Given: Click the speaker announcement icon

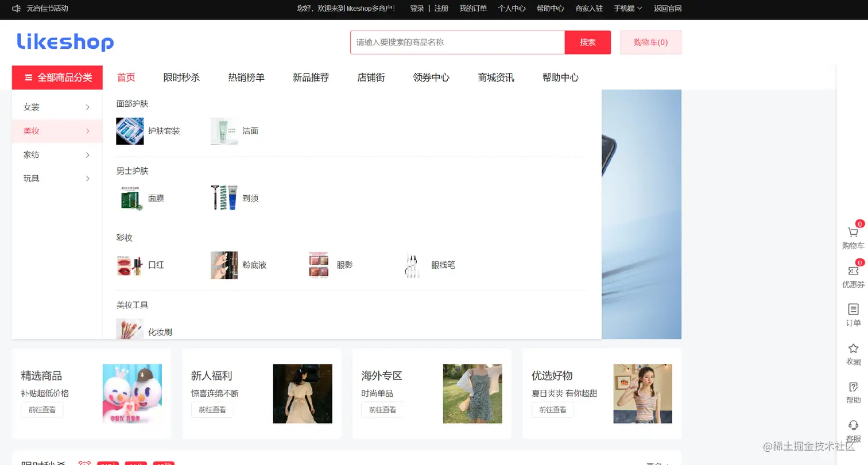Looking at the screenshot, I should [17, 9].
